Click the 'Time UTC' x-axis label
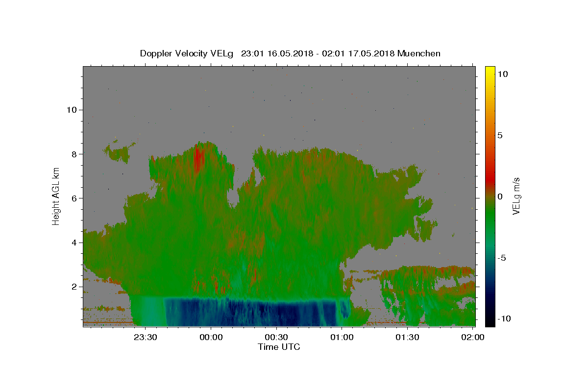Viewport: 588px width, 392px height. (x=279, y=347)
